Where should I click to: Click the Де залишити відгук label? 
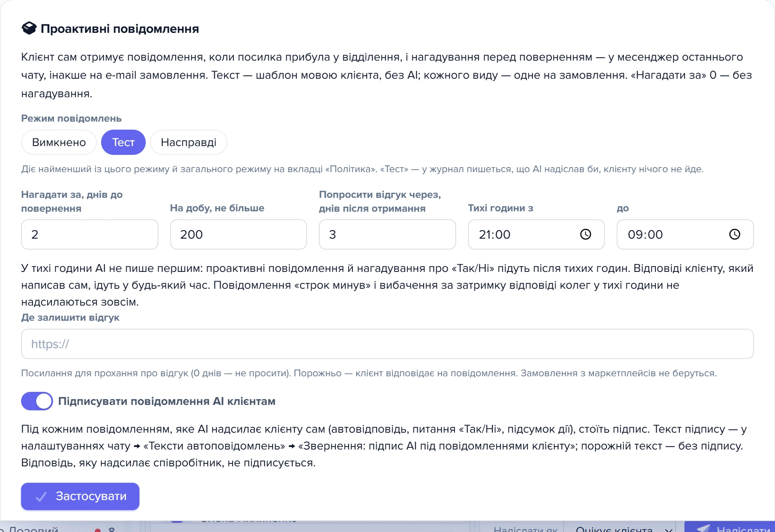click(x=70, y=317)
